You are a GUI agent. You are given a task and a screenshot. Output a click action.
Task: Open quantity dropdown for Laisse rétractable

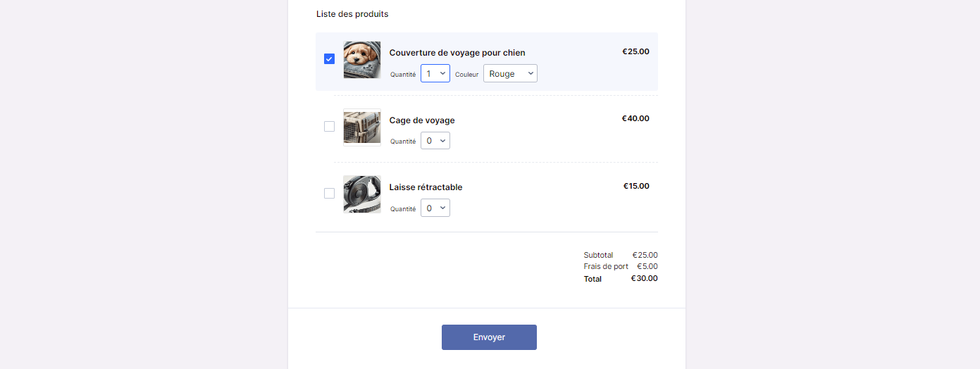pos(435,208)
